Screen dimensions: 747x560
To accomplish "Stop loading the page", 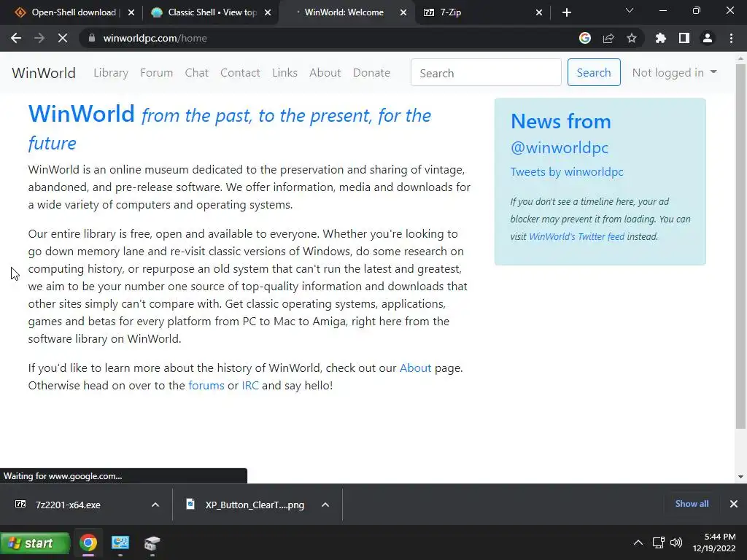I will click(63, 38).
